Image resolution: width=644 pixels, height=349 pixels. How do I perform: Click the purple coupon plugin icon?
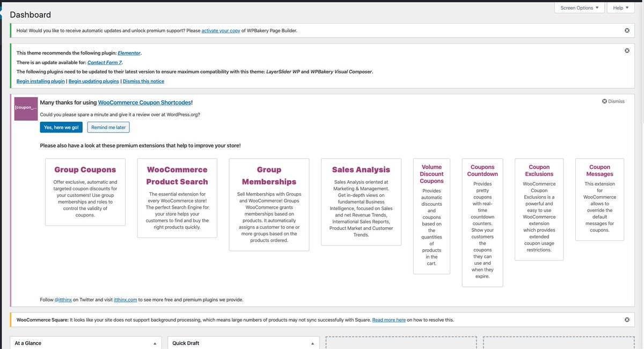pos(26,108)
